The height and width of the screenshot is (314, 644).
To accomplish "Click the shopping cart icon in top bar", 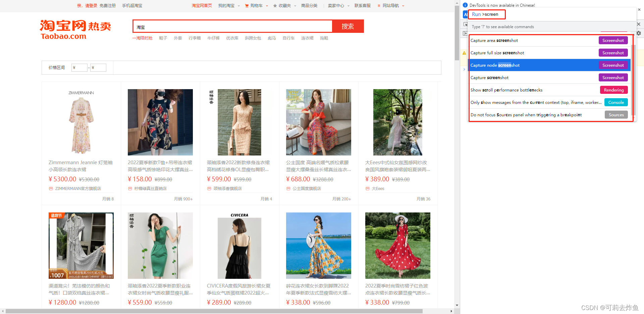I will [247, 6].
